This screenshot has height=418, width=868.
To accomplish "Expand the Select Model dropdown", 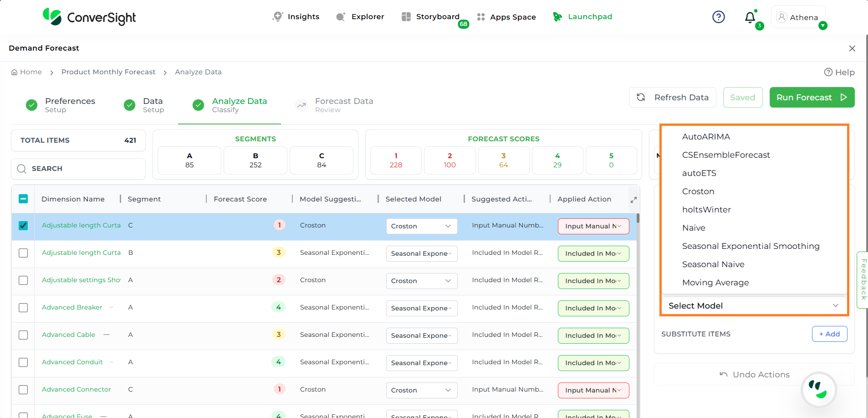I will click(x=753, y=306).
